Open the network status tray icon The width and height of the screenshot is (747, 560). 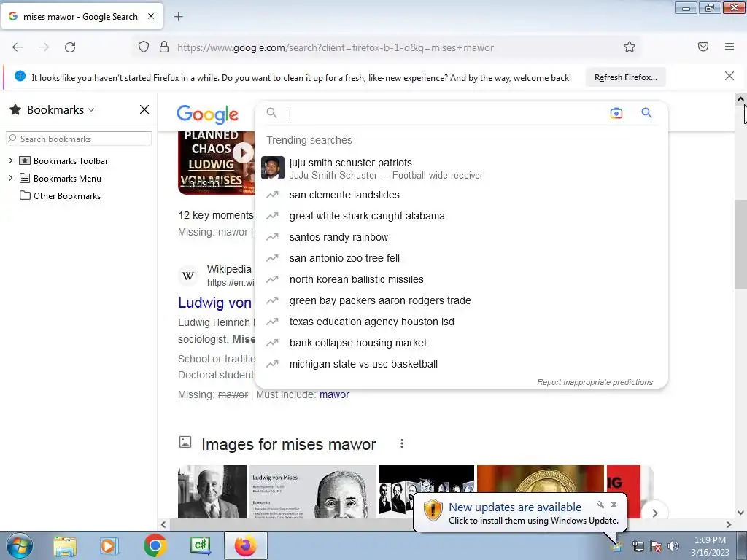pos(638,545)
